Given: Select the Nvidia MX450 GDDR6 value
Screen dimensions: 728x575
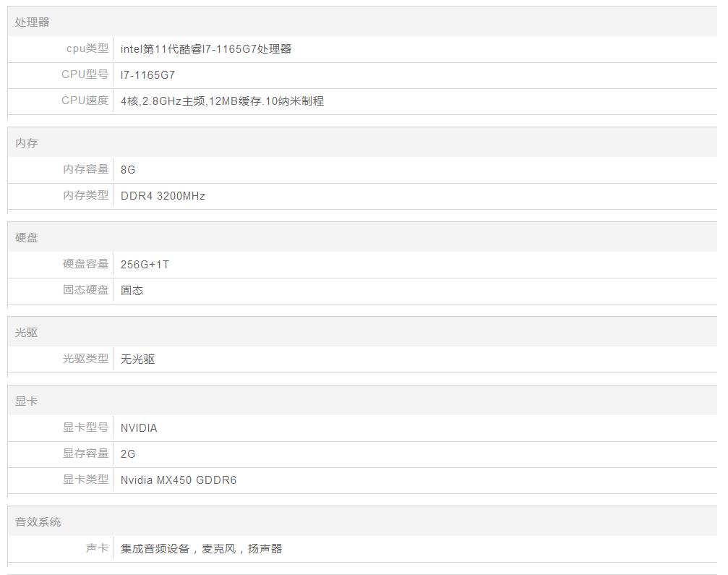Looking at the screenshot, I should 179,480.
